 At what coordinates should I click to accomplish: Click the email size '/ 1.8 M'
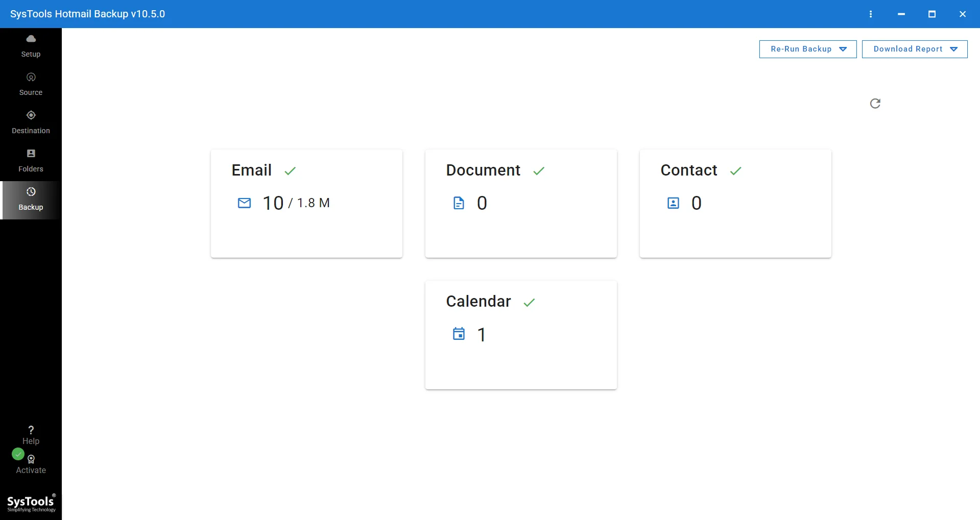[x=309, y=203]
